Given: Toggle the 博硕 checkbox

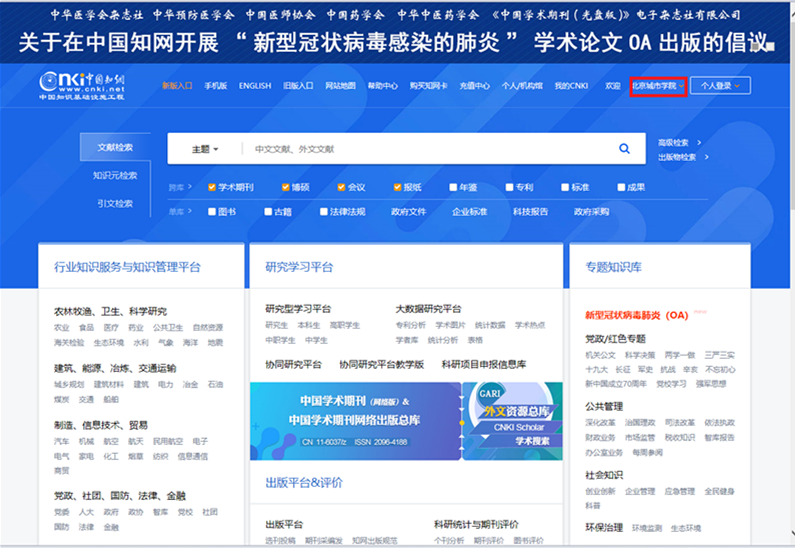Looking at the screenshot, I should tap(285, 188).
